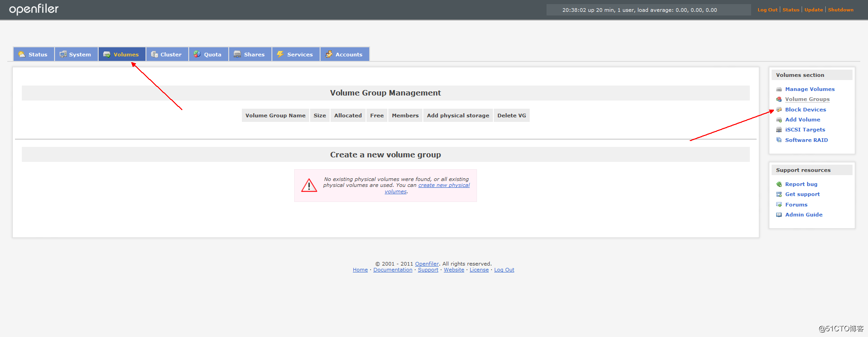The width and height of the screenshot is (868, 337).
Task: Click the Add Volume link
Action: (x=803, y=120)
